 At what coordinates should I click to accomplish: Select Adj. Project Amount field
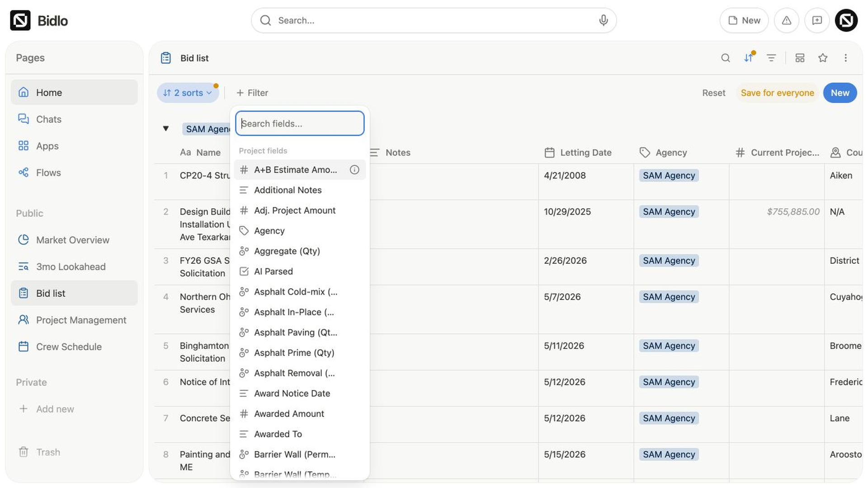[x=300, y=210]
